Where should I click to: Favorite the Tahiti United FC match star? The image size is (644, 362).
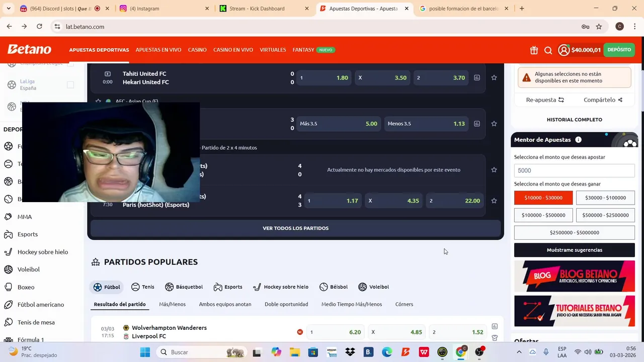(x=494, y=77)
